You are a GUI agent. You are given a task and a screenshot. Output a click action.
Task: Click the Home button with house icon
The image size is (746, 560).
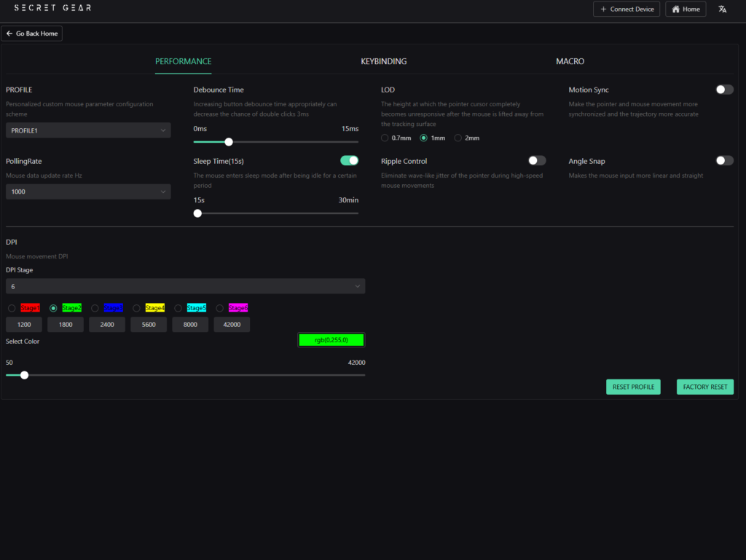[686, 9]
